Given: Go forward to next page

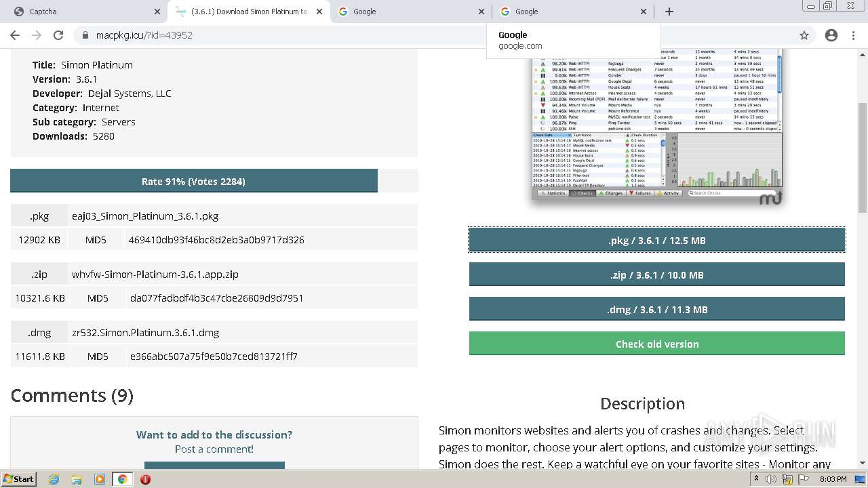Looking at the screenshot, I should pyautogui.click(x=37, y=35).
